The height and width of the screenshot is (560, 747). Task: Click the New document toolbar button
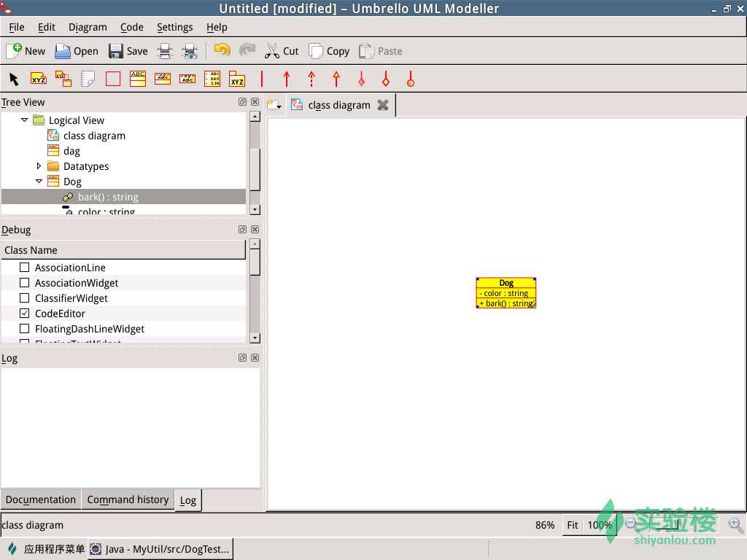click(x=26, y=51)
